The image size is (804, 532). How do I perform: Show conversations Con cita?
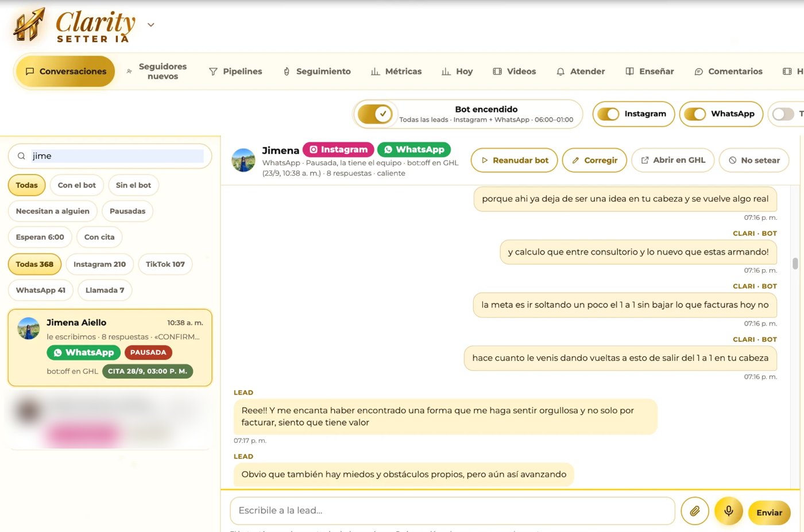pyautogui.click(x=99, y=237)
